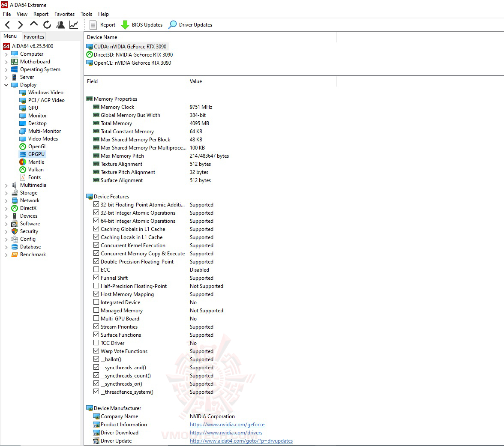
Task: Expand the DirectX tree node
Action: [6, 209]
